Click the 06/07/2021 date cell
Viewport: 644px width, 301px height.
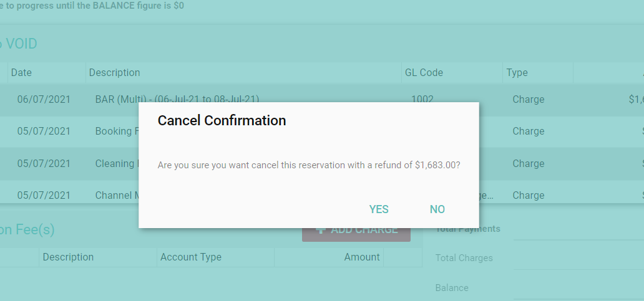(44, 99)
